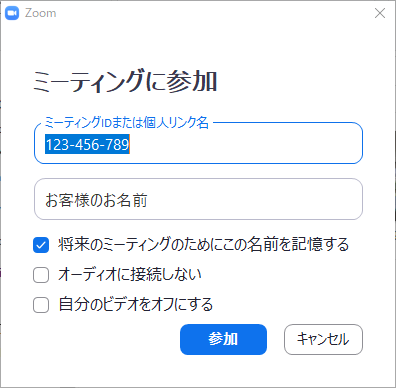Click the ミーティングIDまたは個人リンク名 floating field label
The image size is (396, 388).
point(127,122)
